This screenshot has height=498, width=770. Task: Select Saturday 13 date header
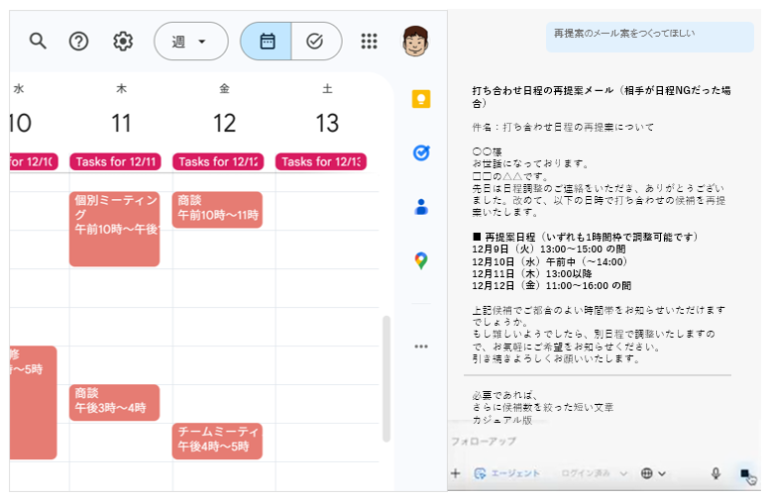pyautogui.click(x=327, y=123)
